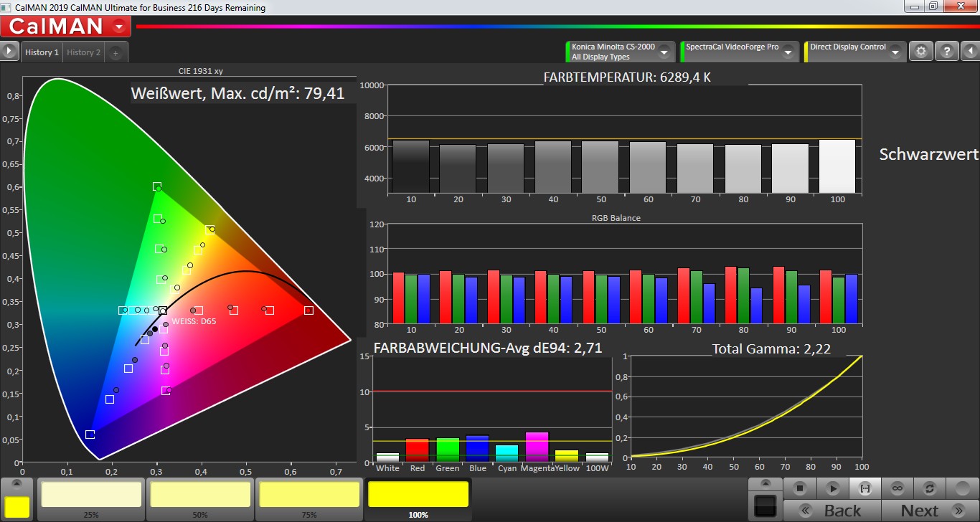
Task: Restore the window using title bar button
Action: pyautogui.click(x=933, y=6)
